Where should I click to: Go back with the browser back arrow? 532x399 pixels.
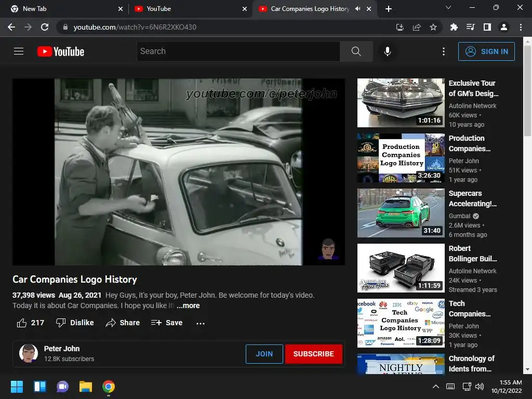click(x=11, y=27)
